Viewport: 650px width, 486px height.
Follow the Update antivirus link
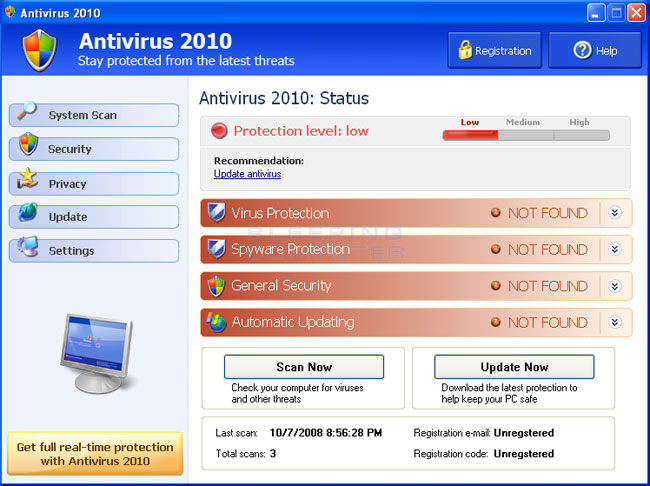(247, 174)
